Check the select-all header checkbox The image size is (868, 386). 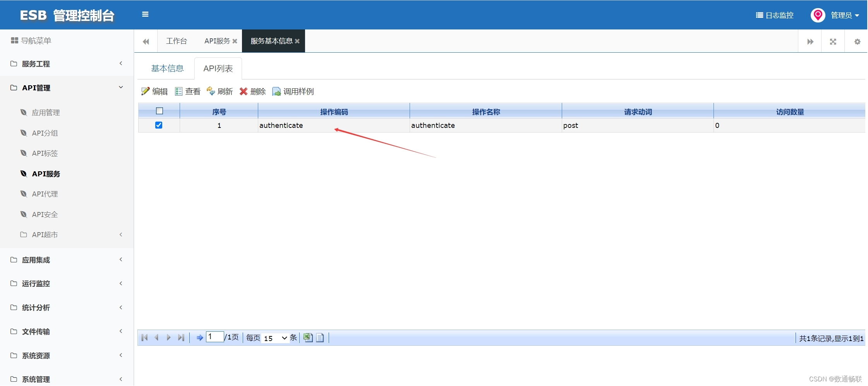tap(160, 111)
